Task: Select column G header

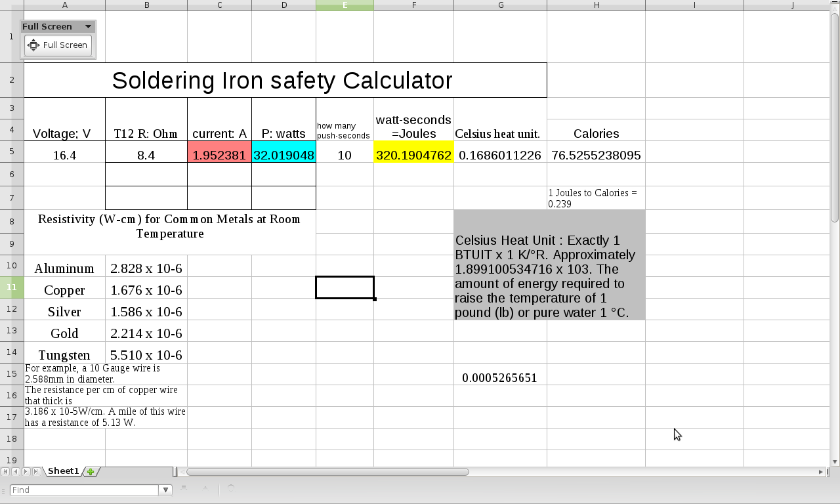Action: click(500, 5)
